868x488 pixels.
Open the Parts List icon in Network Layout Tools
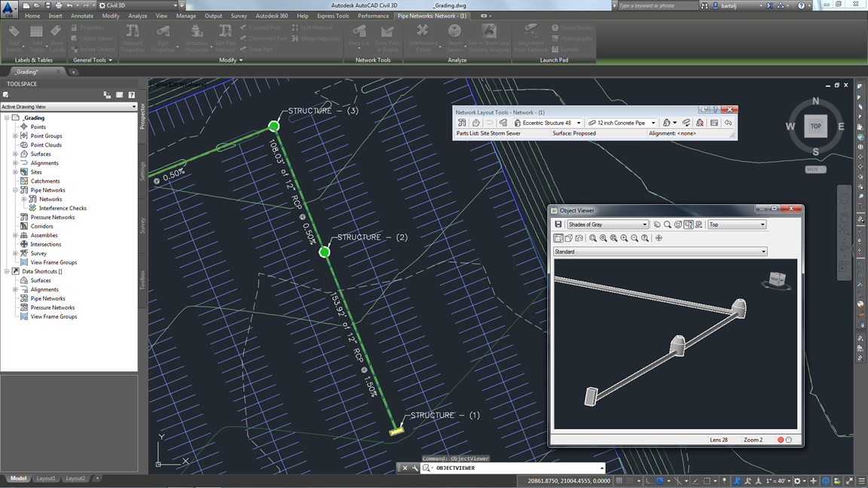(x=503, y=123)
